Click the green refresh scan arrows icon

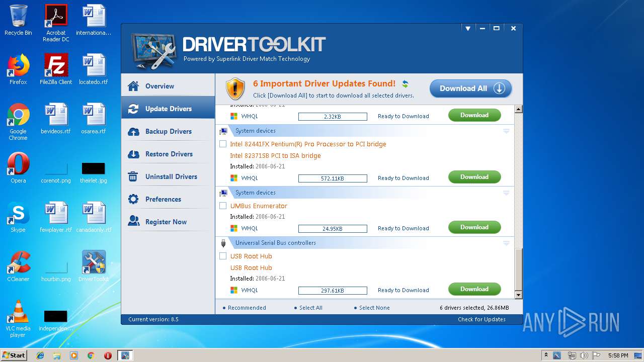click(x=405, y=84)
